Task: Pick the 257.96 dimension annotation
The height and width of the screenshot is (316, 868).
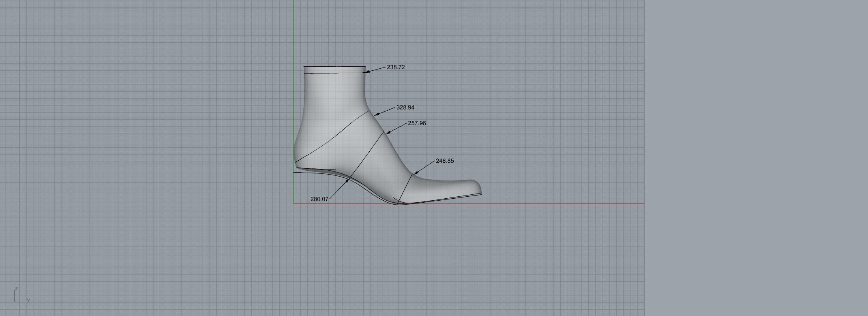Action: tap(417, 123)
